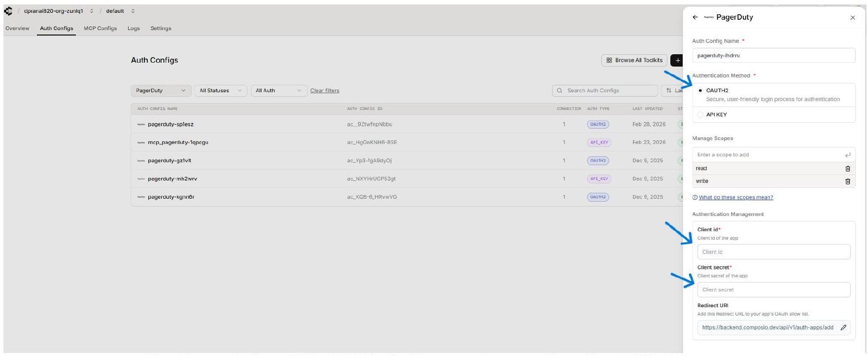Image resolution: width=868 pixels, height=356 pixels.
Task: Click the LAST UPDATED column header
Action: [648, 109]
